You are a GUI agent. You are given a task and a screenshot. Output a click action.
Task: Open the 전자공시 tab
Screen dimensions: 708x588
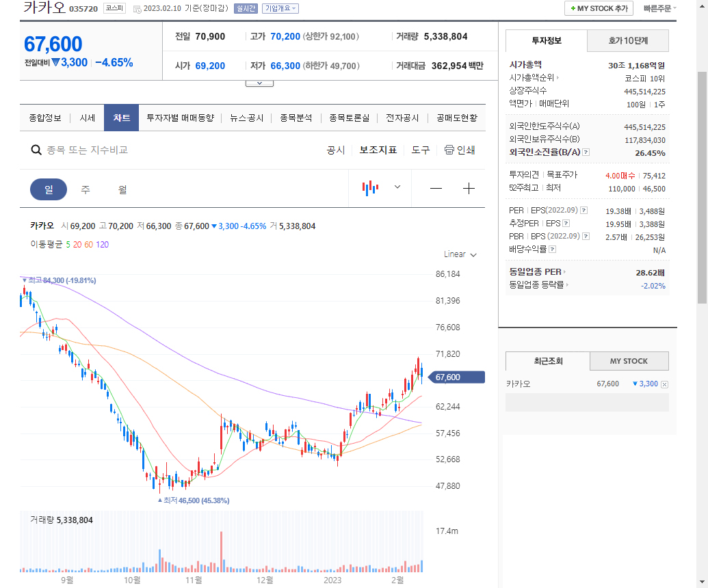tap(402, 118)
